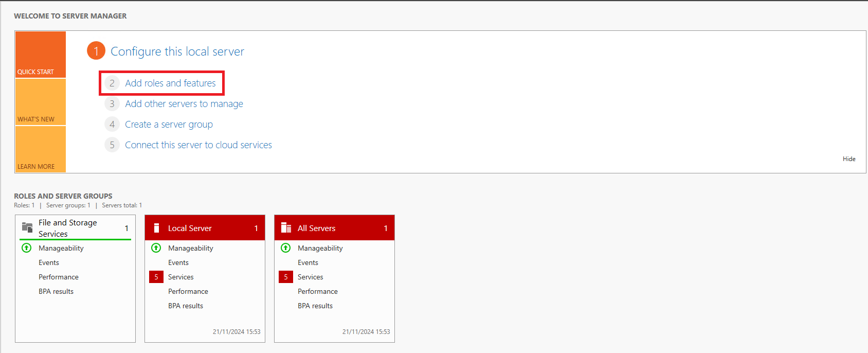
Task: Open the What's New tab
Action: pyautogui.click(x=41, y=102)
